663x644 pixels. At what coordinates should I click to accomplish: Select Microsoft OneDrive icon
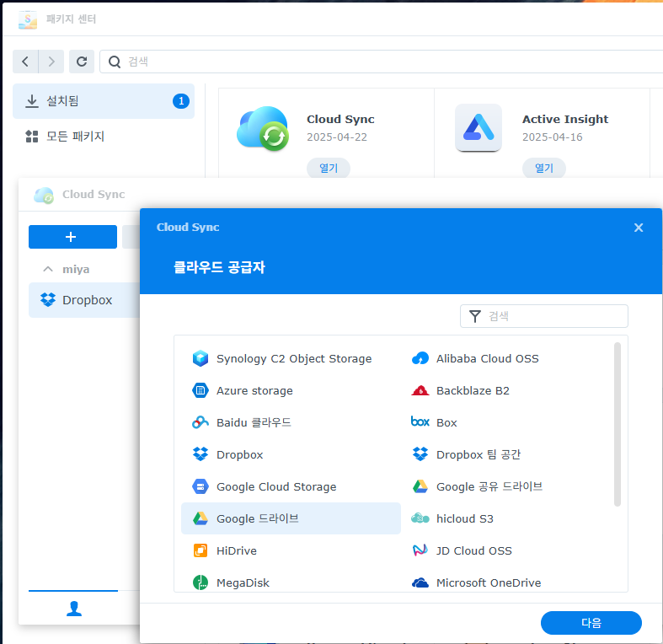(420, 582)
